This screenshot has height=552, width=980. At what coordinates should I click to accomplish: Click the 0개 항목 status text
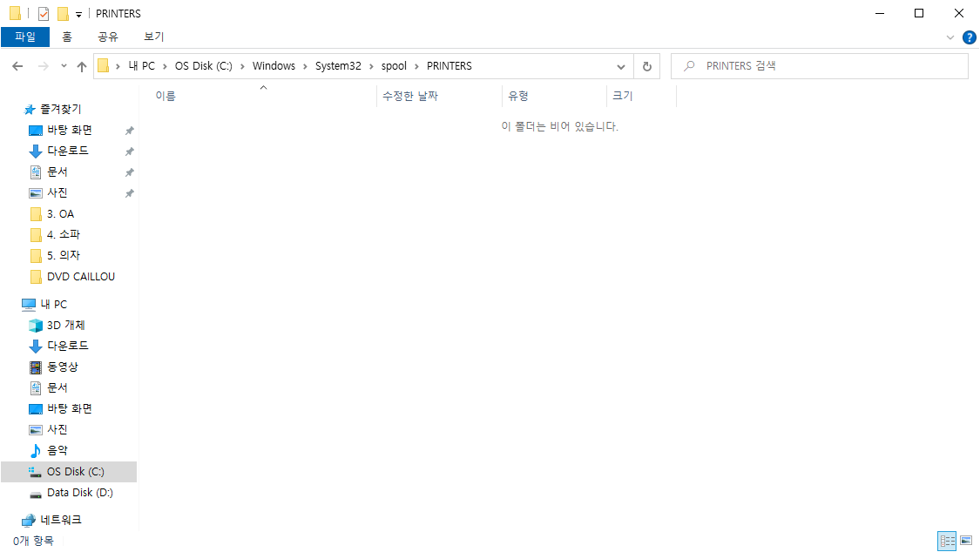33,542
